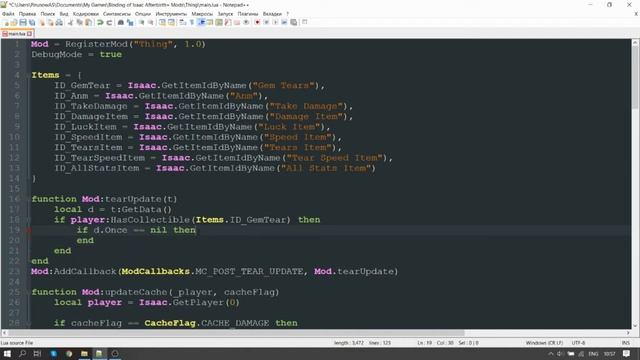Open the Правка menu
This screenshot has width=640, height=360.
[x=27, y=13]
